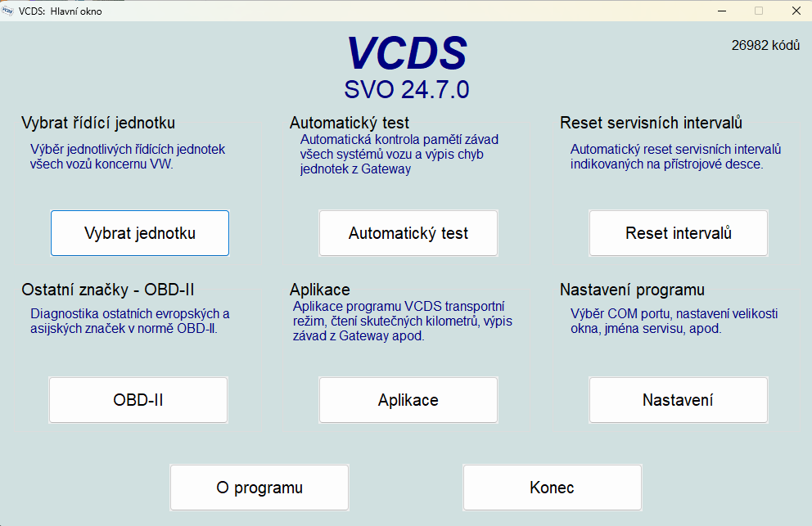
Task: Click the 'Automatický test' section heading
Action: [x=350, y=124]
